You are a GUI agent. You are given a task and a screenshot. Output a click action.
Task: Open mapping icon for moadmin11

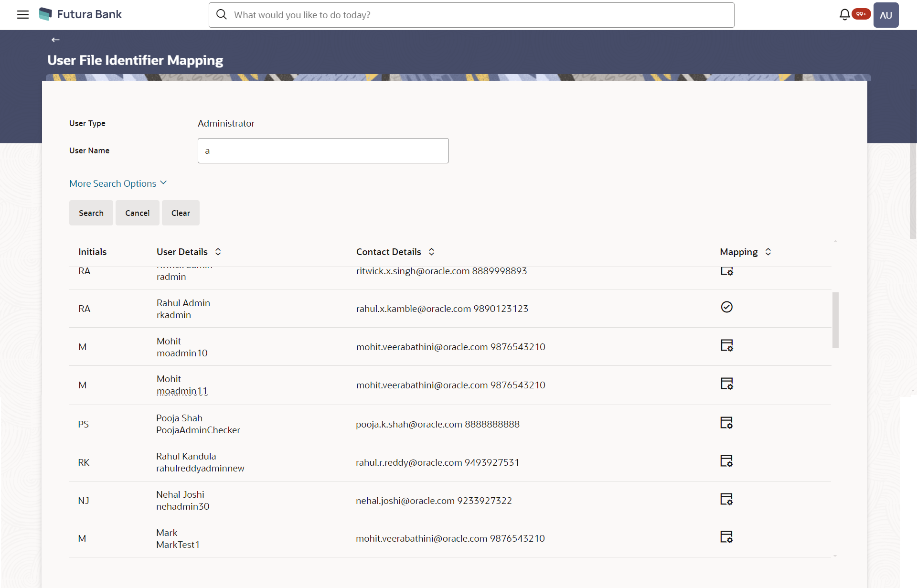[x=726, y=384]
